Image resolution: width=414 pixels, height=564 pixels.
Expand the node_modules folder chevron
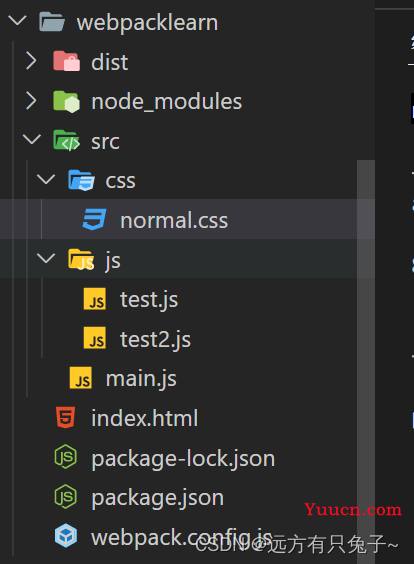click(31, 100)
